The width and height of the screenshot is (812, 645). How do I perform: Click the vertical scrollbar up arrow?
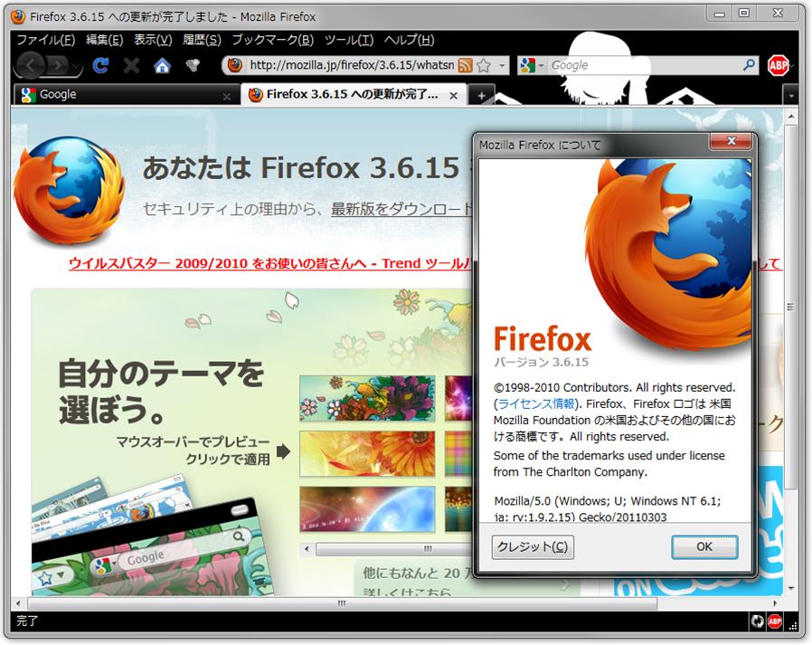pyautogui.click(x=791, y=116)
